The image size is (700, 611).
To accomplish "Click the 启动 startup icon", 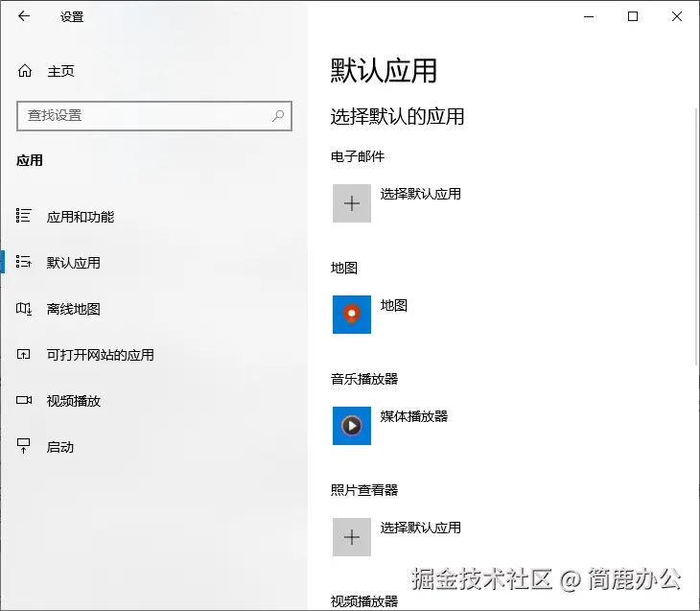I will pos(23,446).
